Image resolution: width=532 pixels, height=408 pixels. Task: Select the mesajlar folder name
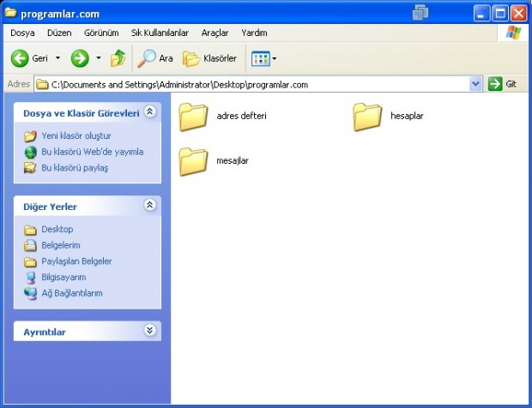point(233,160)
